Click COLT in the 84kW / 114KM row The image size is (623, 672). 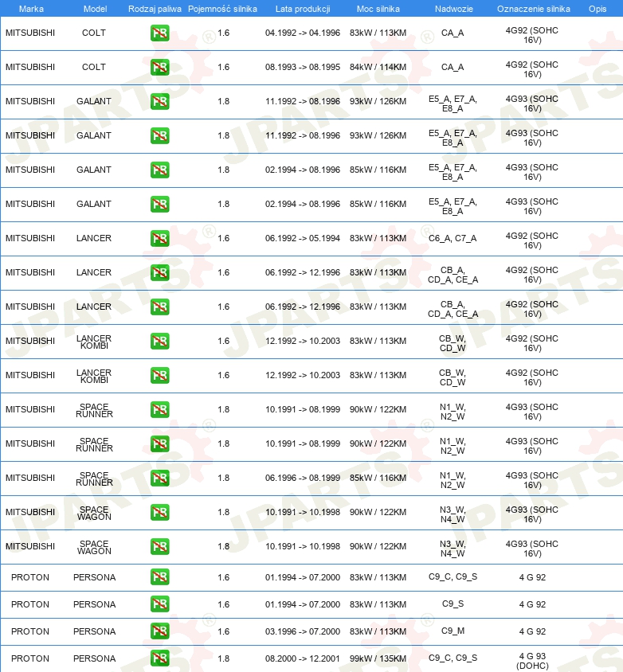pyautogui.click(x=94, y=68)
